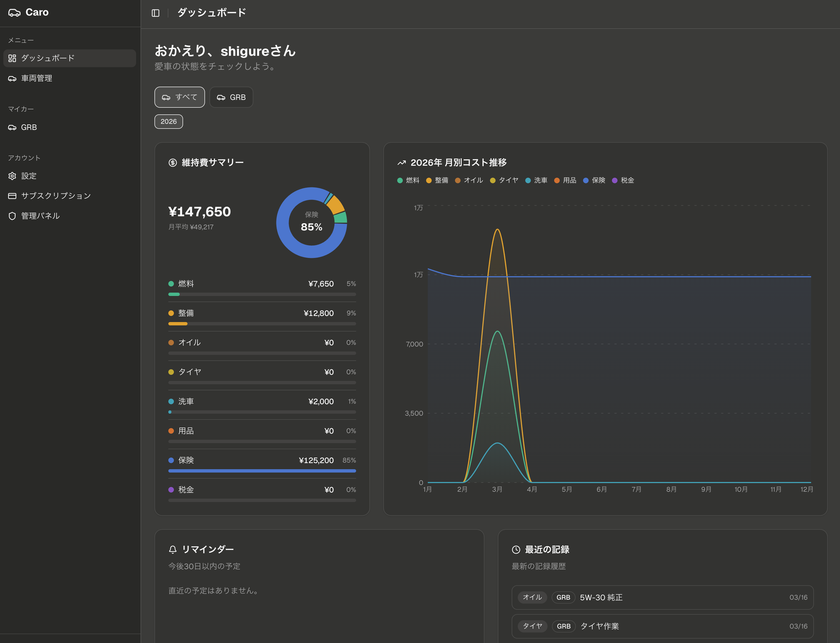840x643 pixels.
Task: Click the admin panel shield icon
Action: point(12,216)
